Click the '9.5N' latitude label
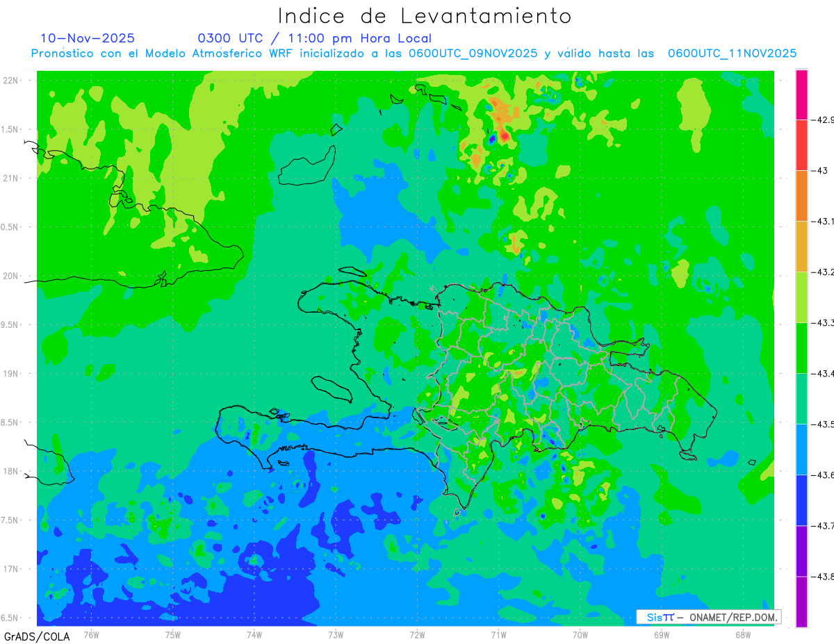834x644 pixels. [10, 325]
